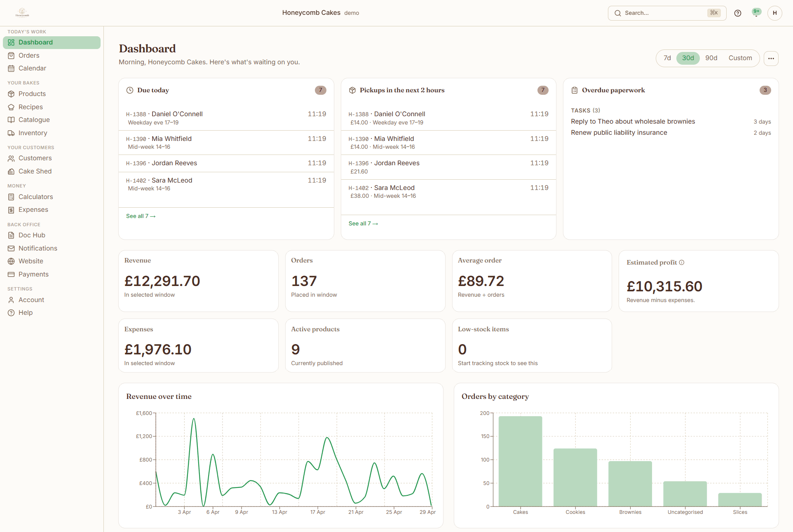The image size is (793, 532).
Task: Click the Expenses receipt icon
Action: click(x=11, y=210)
